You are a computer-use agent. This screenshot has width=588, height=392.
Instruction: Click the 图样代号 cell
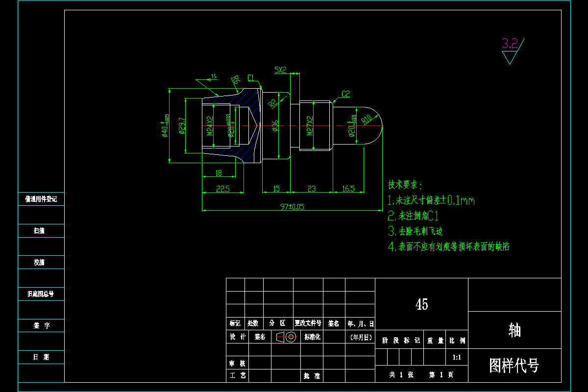click(514, 365)
